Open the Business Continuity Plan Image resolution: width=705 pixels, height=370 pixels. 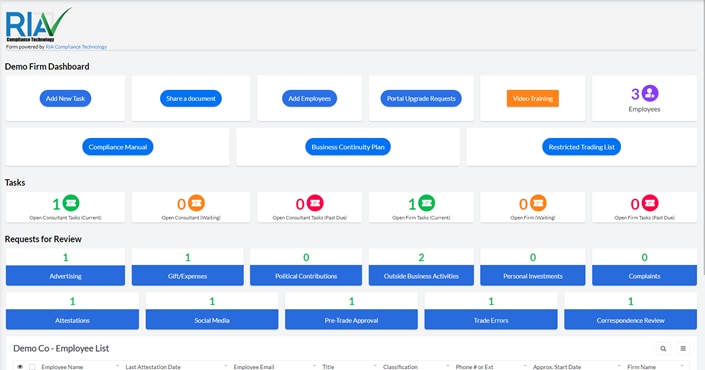[348, 147]
